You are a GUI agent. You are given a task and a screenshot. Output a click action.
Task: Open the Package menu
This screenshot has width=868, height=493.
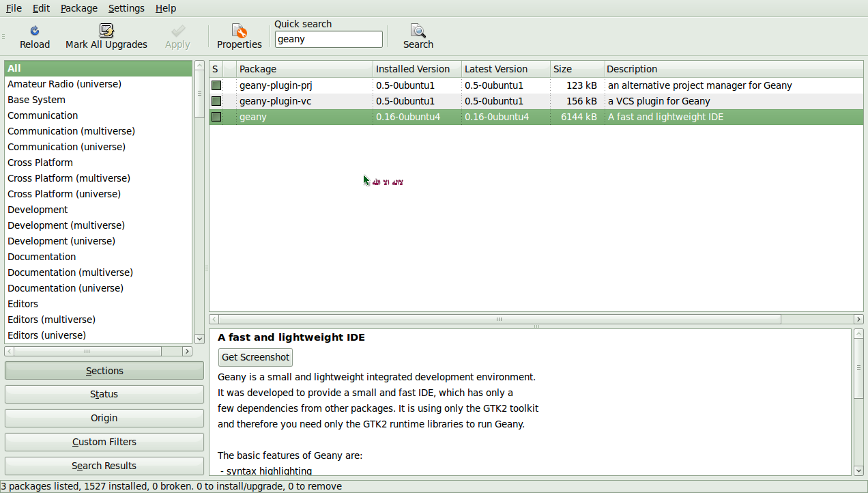[x=78, y=8]
